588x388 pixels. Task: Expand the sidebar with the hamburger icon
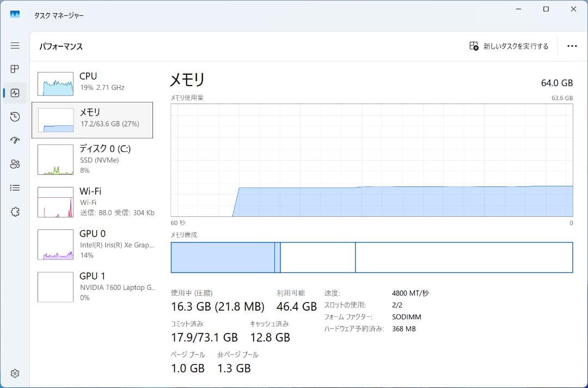(x=15, y=46)
